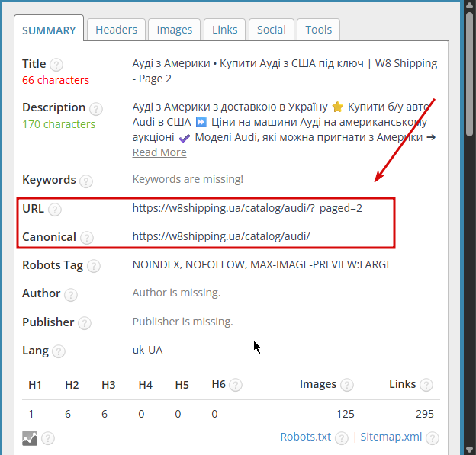Click the chart statistics icon
Screen dimensions: 476x455
click(30, 438)
